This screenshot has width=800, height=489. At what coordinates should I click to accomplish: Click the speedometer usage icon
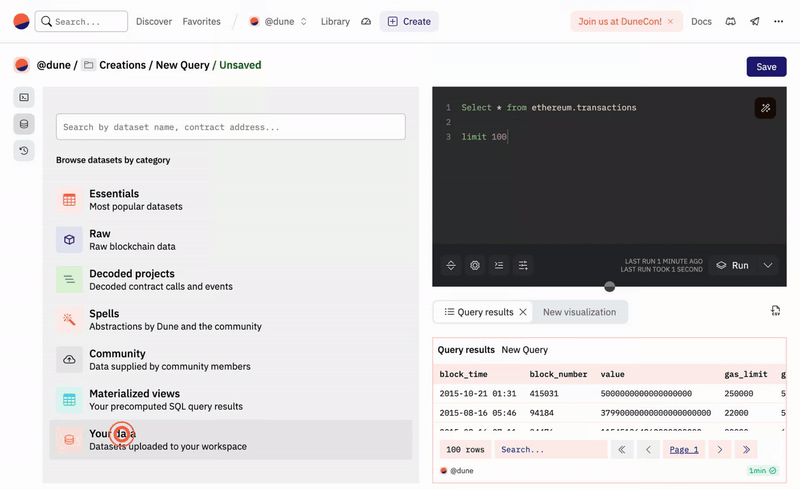tap(366, 21)
